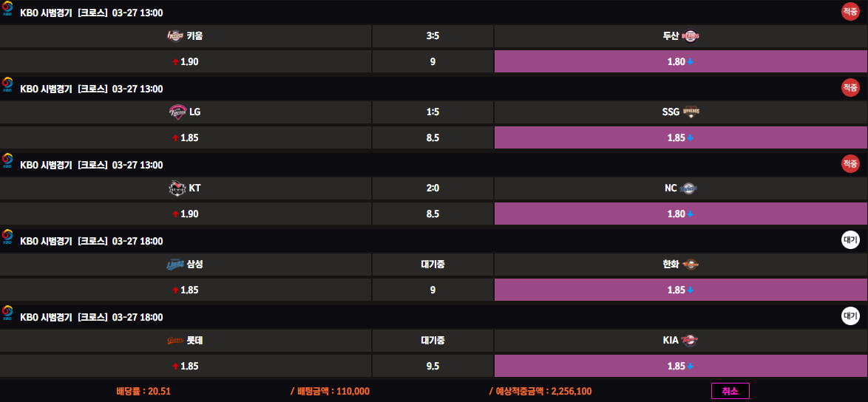Click the Doosan Bears team logo
The height and width of the screenshot is (402, 868).
691,36
